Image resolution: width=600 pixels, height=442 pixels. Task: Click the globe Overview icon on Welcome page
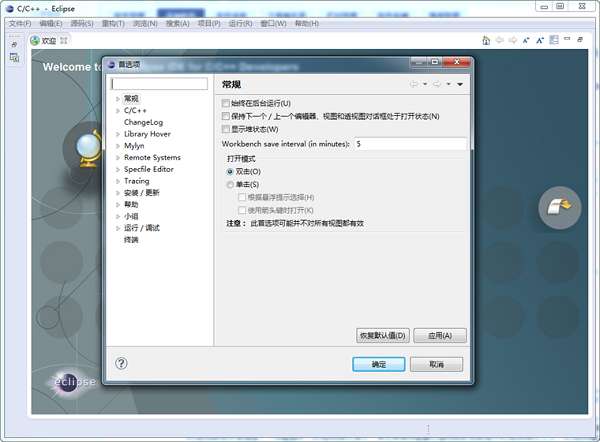coord(88,149)
